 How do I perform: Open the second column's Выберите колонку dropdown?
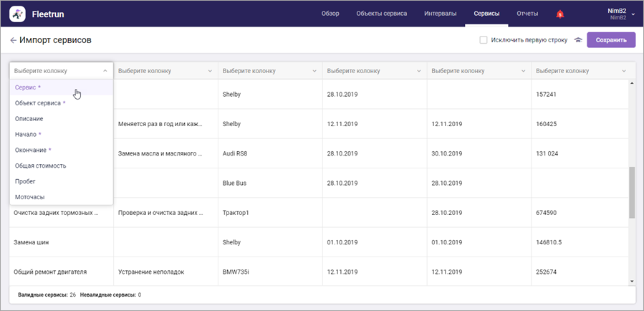165,71
